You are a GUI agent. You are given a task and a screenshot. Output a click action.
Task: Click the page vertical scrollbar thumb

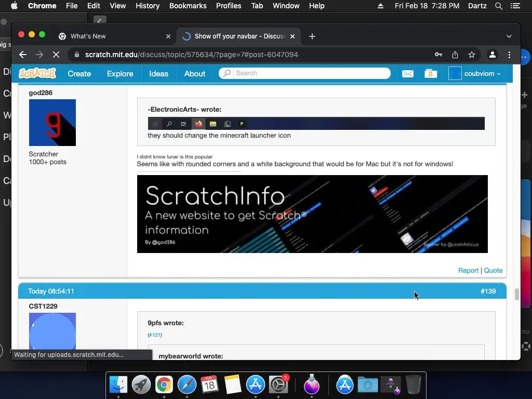coord(516,294)
